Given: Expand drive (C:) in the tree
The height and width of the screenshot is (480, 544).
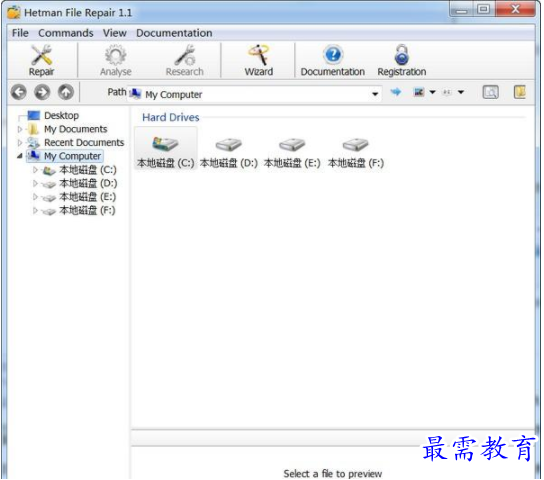Looking at the screenshot, I should 35,170.
